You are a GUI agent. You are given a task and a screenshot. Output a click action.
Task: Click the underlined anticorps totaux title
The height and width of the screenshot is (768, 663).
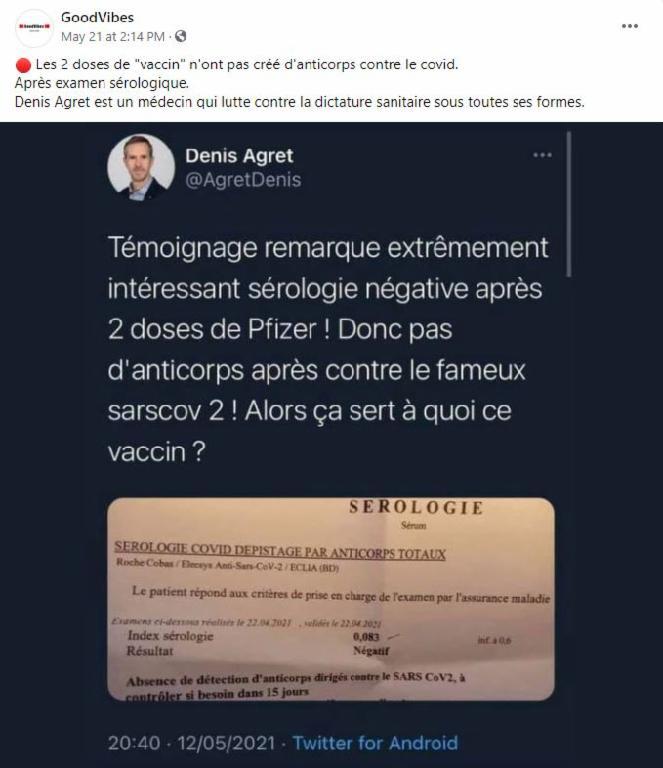click(280, 551)
